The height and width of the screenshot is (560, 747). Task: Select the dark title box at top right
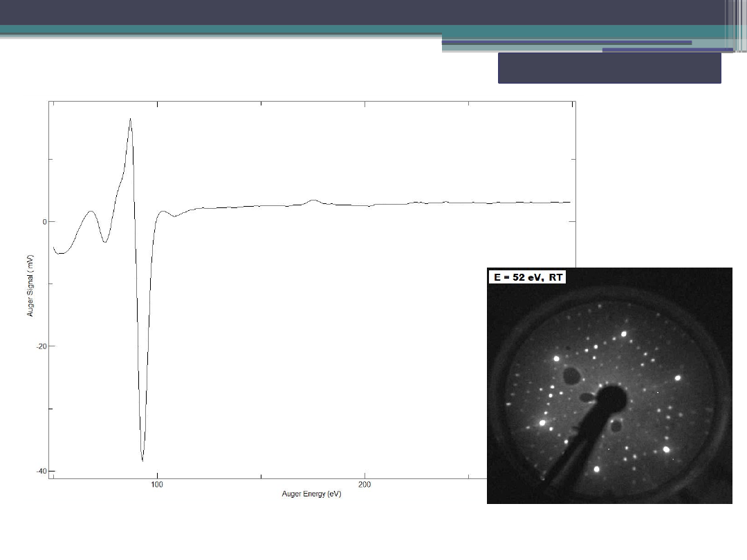(x=609, y=68)
